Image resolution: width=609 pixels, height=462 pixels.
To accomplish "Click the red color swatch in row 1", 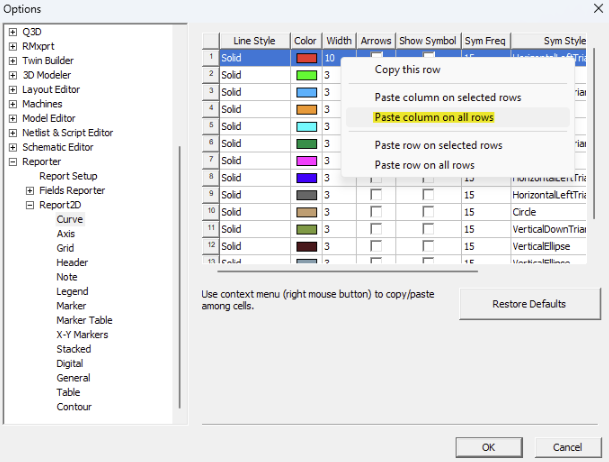I will pyautogui.click(x=306, y=58).
